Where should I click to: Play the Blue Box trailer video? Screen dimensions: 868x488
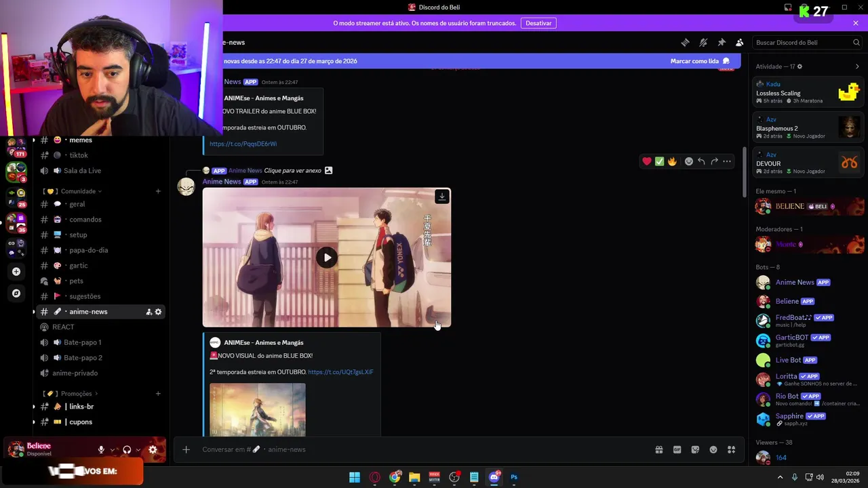pos(327,258)
